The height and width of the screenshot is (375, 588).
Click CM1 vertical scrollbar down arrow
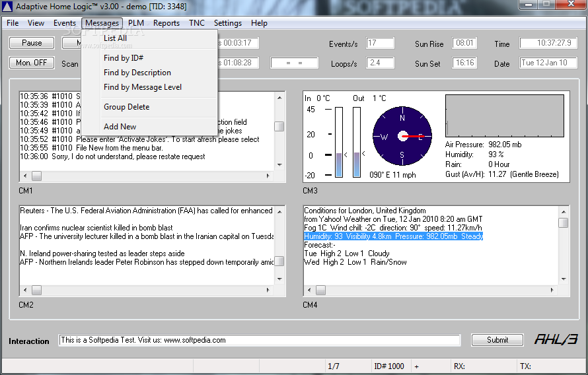coord(279,165)
